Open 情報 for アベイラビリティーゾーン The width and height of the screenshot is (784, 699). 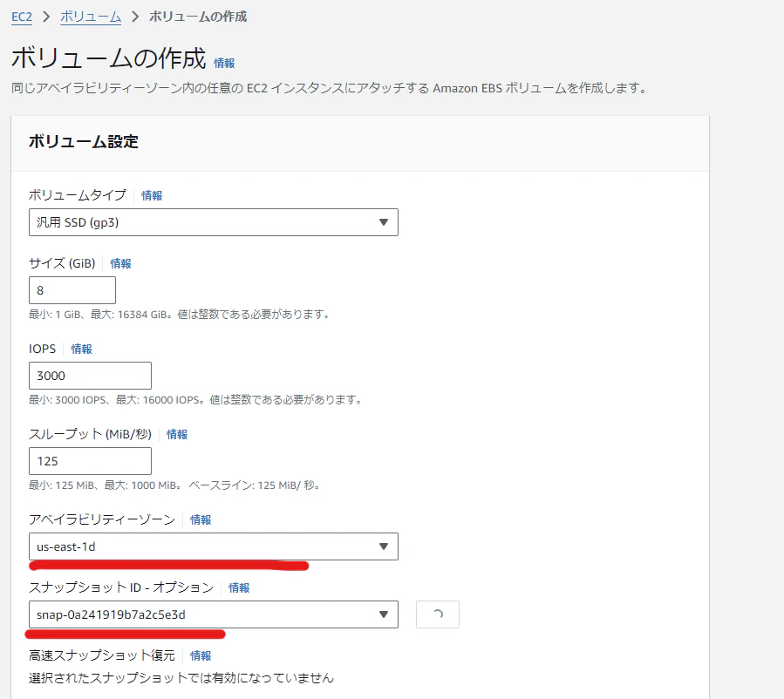(200, 519)
